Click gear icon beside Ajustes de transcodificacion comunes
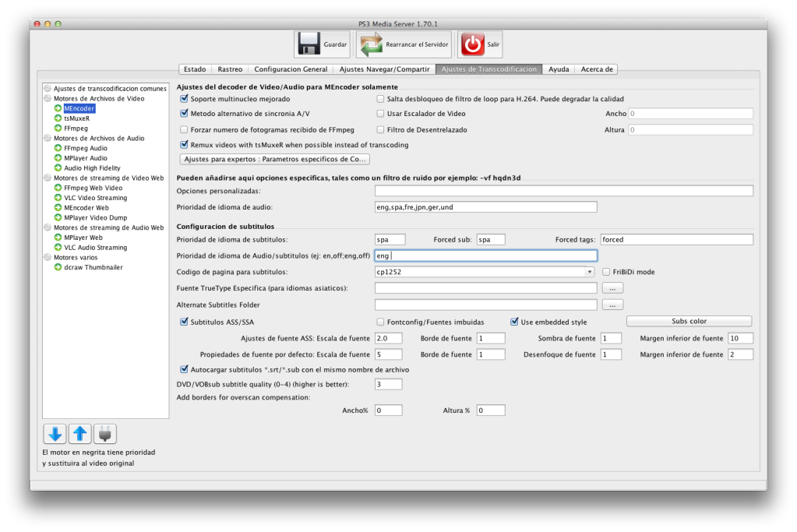The image size is (797, 532). [x=48, y=89]
